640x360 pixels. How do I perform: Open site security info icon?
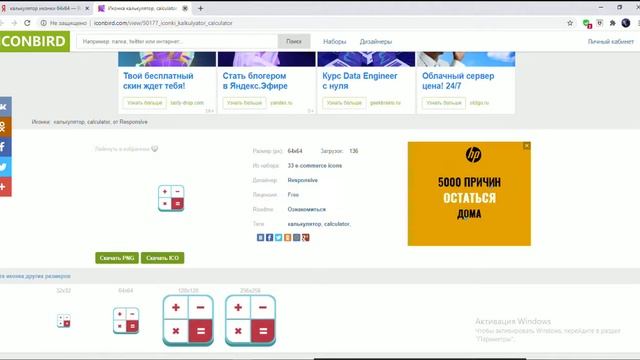point(43,23)
